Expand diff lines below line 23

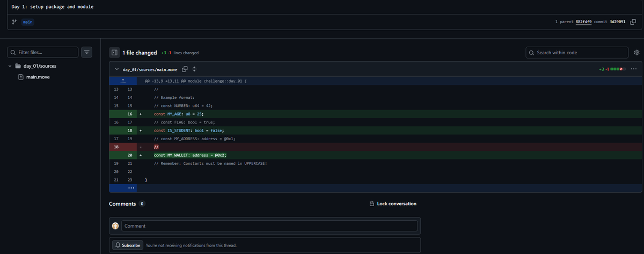point(123,188)
